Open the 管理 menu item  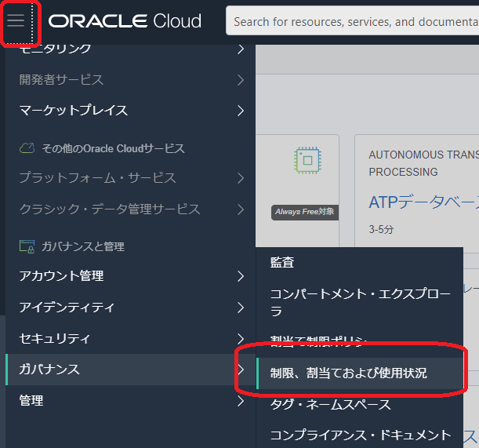tap(31, 401)
